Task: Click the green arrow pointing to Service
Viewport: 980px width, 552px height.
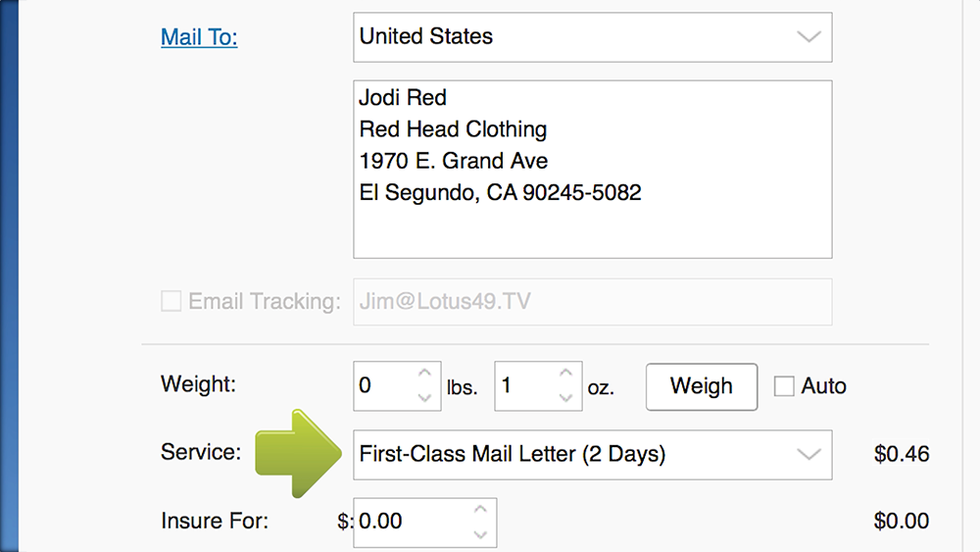Action: point(298,454)
